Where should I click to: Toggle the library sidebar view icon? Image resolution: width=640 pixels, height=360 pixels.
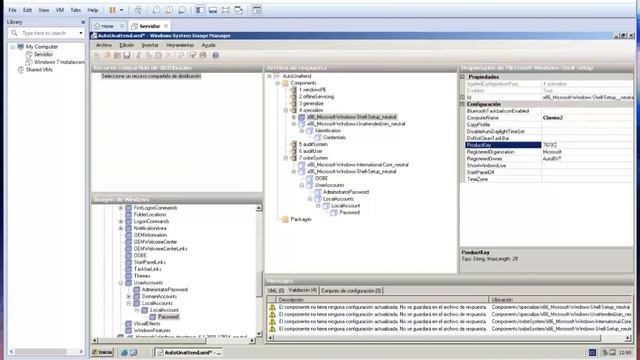tap(200, 10)
